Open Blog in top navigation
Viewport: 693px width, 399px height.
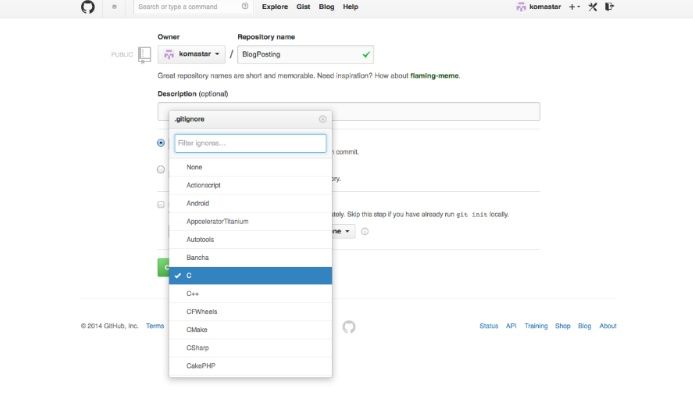[x=326, y=7]
